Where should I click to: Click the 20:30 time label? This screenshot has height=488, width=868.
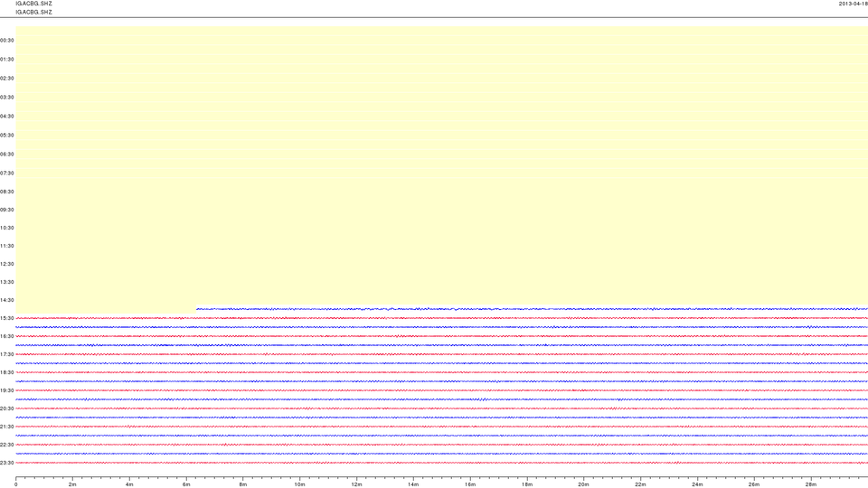point(7,408)
